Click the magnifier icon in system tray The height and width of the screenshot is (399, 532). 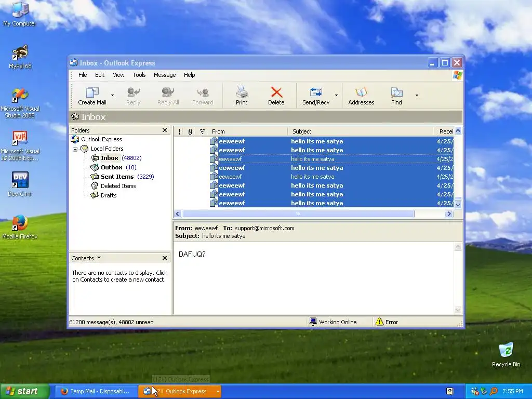point(494,391)
